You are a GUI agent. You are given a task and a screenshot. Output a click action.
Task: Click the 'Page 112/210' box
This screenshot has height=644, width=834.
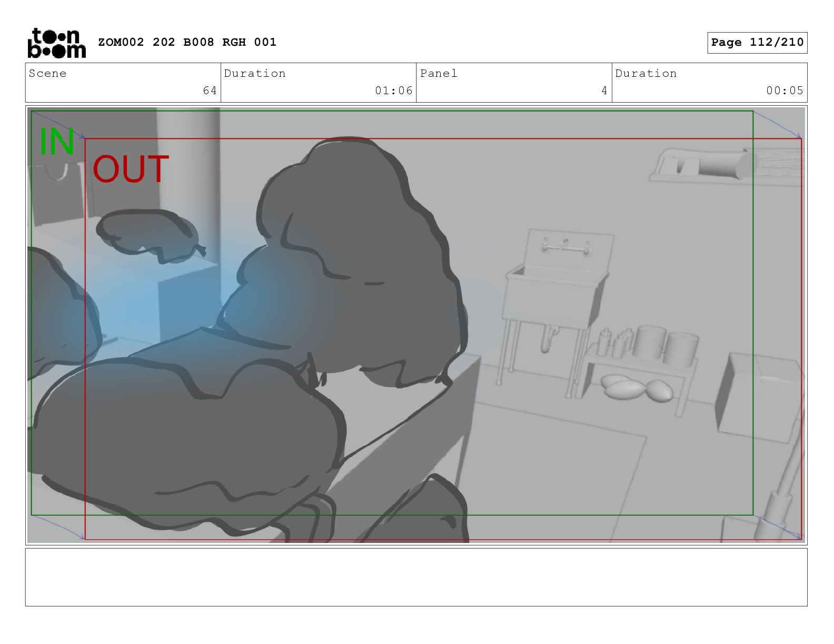757,43
